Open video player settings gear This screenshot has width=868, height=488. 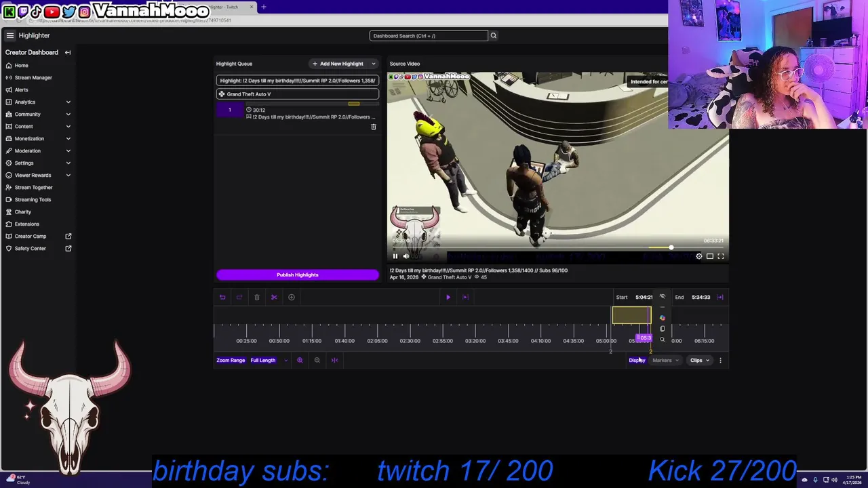699,256
